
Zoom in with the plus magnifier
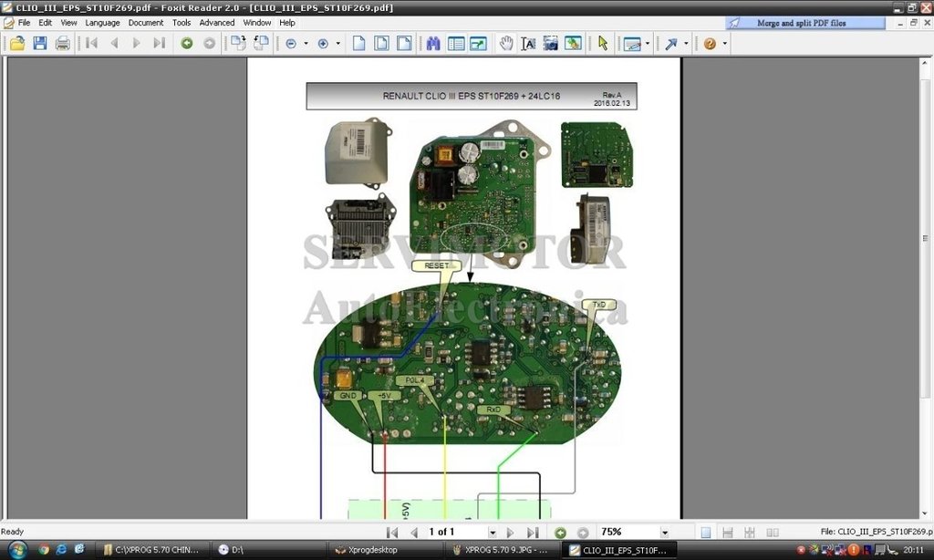(323, 44)
